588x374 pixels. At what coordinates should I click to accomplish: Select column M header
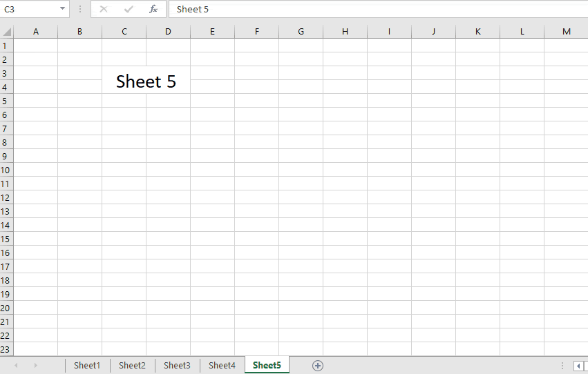click(x=567, y=32)
